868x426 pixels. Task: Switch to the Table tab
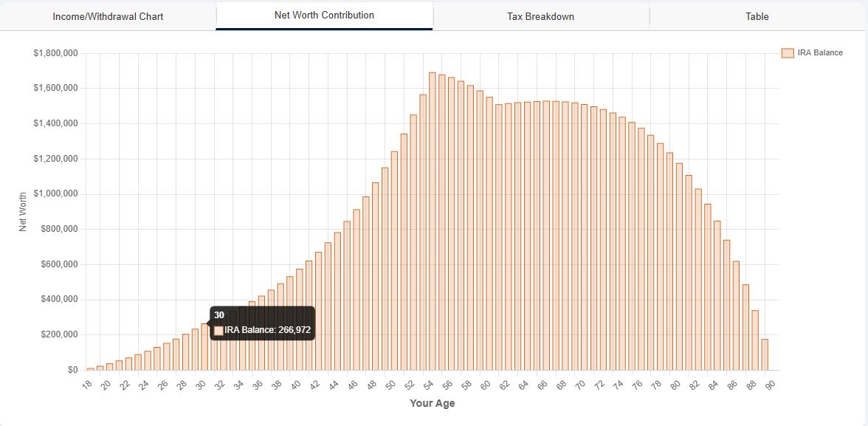(x=757, y=16)
